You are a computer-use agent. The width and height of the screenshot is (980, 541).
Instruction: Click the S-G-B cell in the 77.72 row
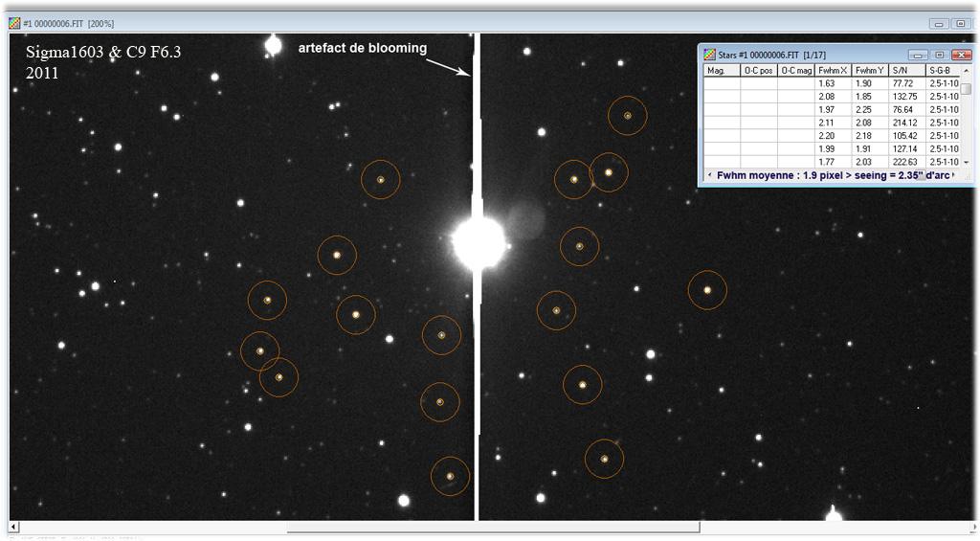(943, 83)
